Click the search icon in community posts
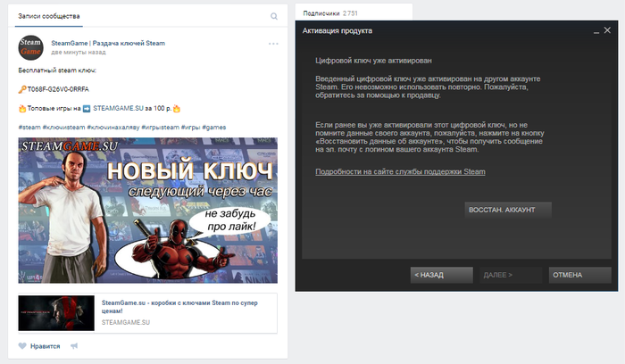Screen dimensions: 625x364 274,16
